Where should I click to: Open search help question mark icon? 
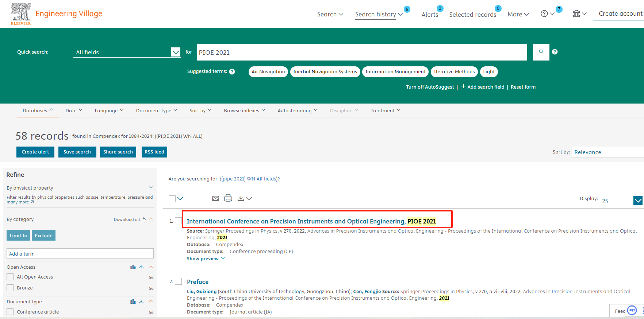coord(555,52)
